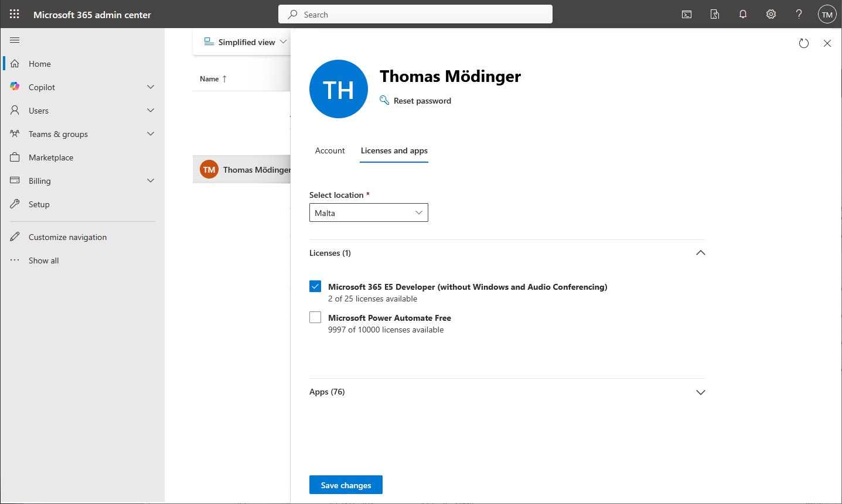Click the help question mark icon
Screen dimensions: 842x504
coord(799,15)
